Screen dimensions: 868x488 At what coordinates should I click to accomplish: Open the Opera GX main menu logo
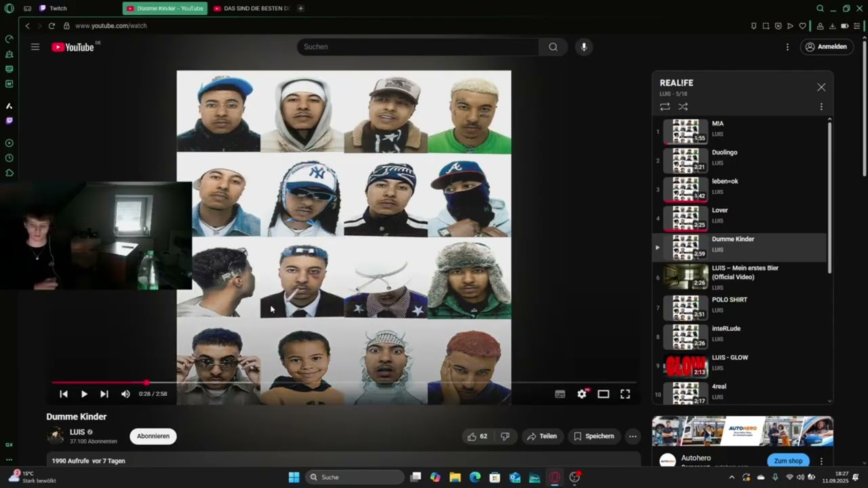click(x=9, y=9)
